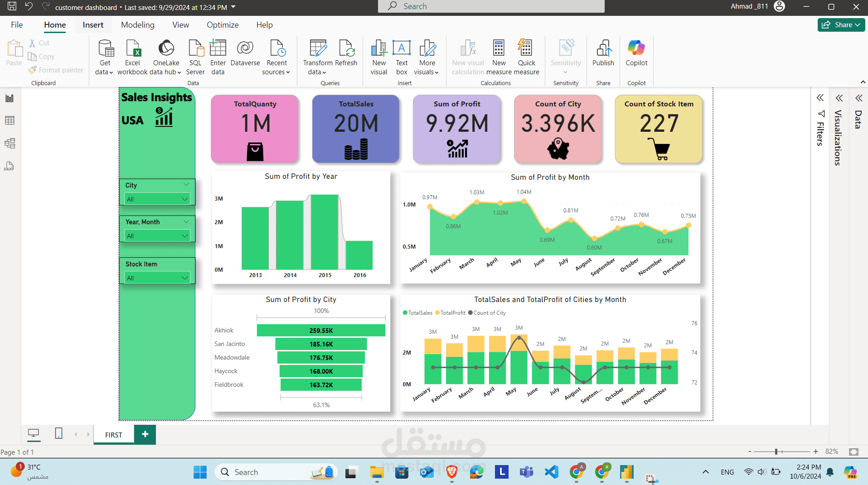The width and height of the screenshot is (868, 485).
Task: Select Akhiok funnel bar
Action: tap(321, 330)
